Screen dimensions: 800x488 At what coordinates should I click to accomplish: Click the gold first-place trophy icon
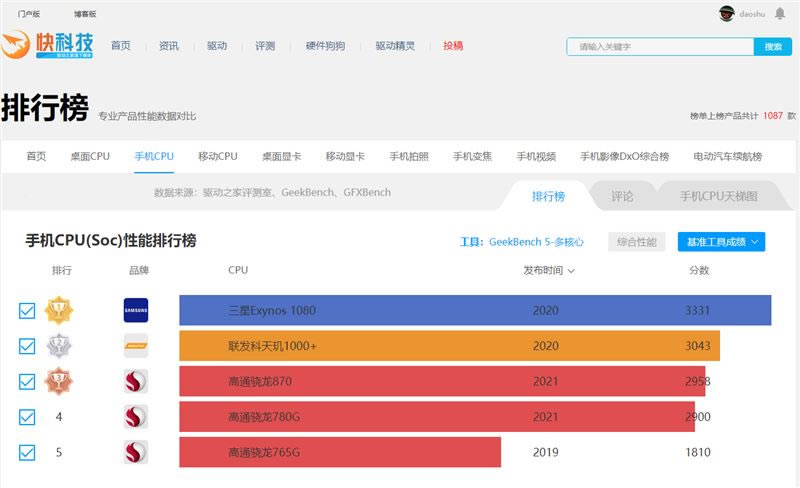tap(58, 310)
